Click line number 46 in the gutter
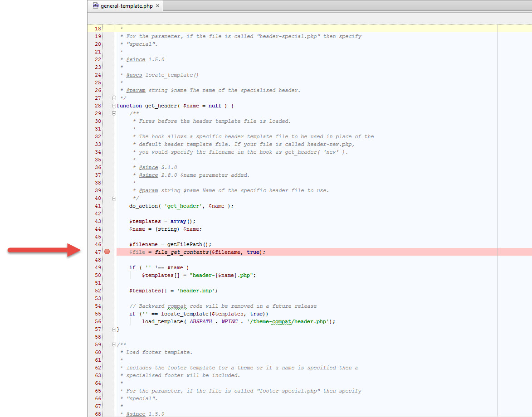This screenshot has width=532, height=417. (98, 244)
